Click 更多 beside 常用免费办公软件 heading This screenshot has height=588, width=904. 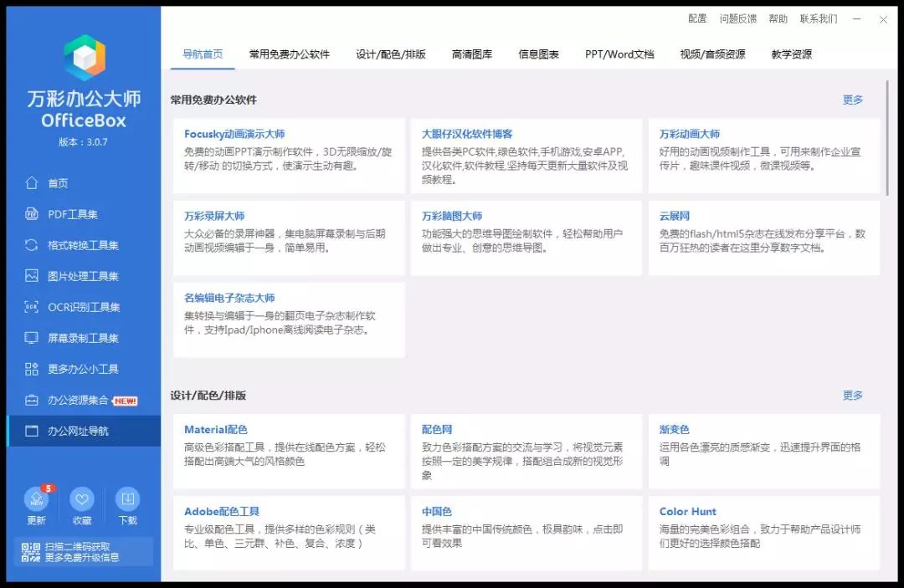click(852, 100)
